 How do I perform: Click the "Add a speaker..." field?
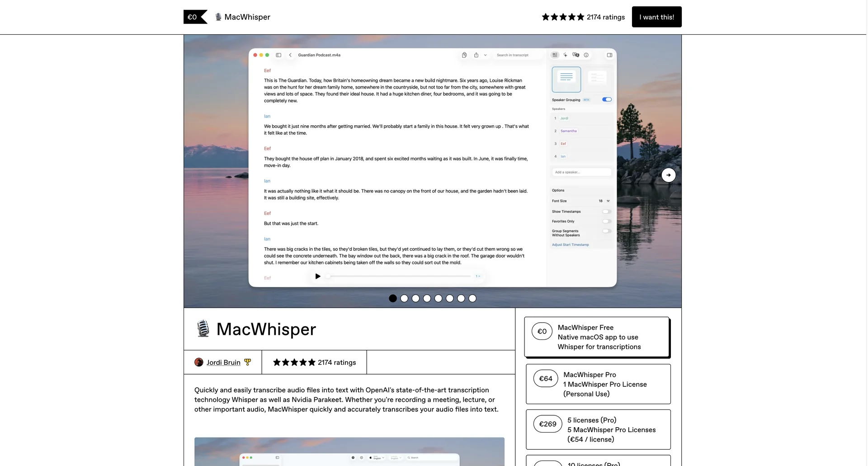click(582, 172)
